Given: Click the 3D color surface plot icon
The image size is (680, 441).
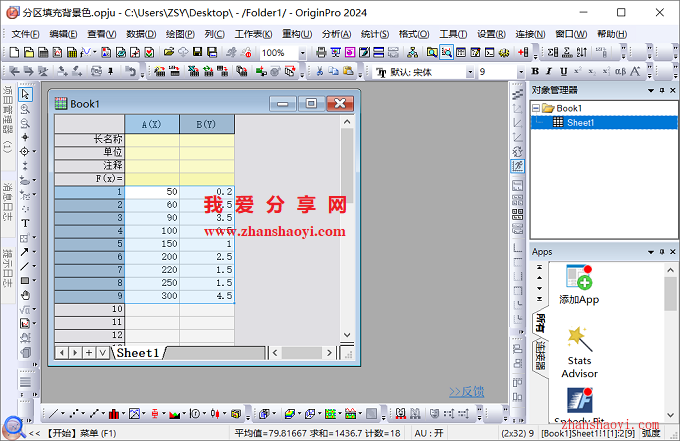Looking at the screenshot, I should (290, 414).
